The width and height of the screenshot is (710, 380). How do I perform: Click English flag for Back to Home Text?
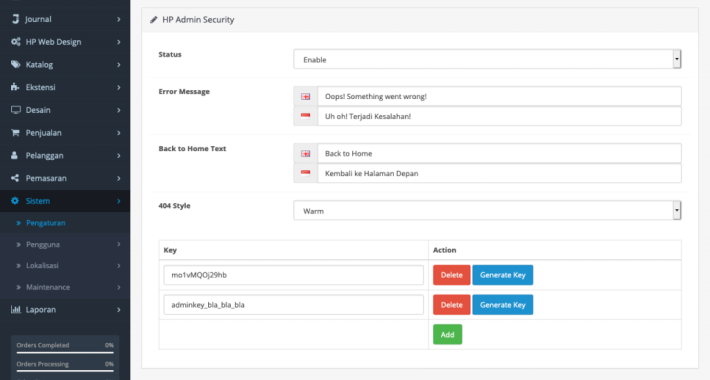(x=306, y=154)
